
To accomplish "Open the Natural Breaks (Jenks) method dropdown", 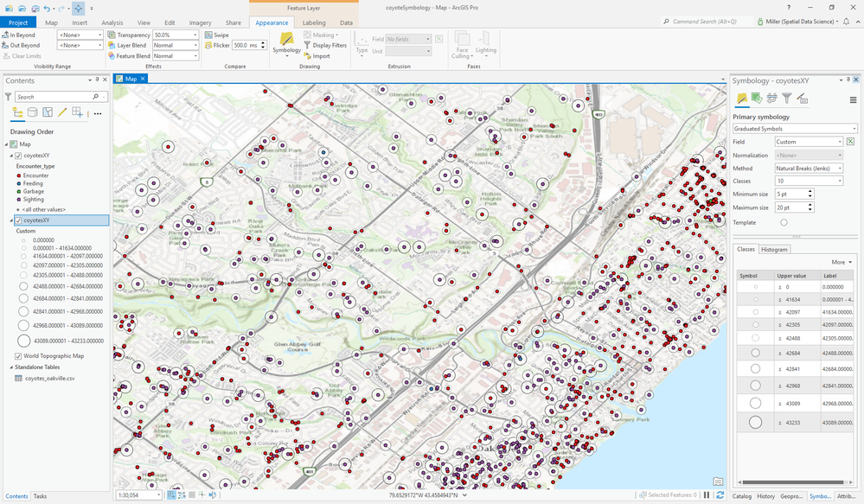I will 808,169.
